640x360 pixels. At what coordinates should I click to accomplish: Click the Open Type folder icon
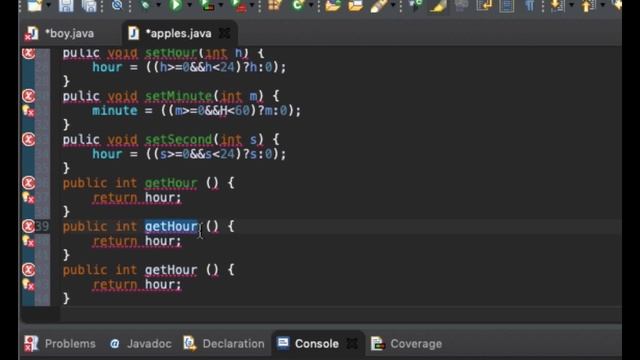click(x=333, y=5)
